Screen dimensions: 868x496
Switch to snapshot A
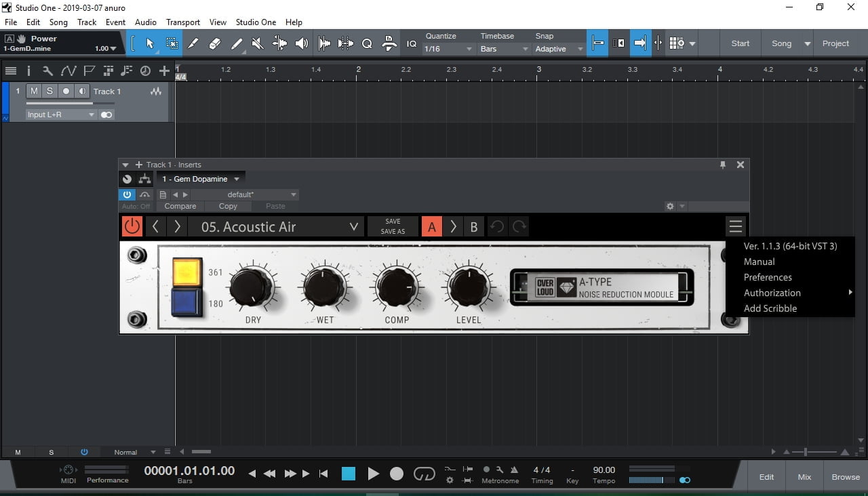(431, 227)
